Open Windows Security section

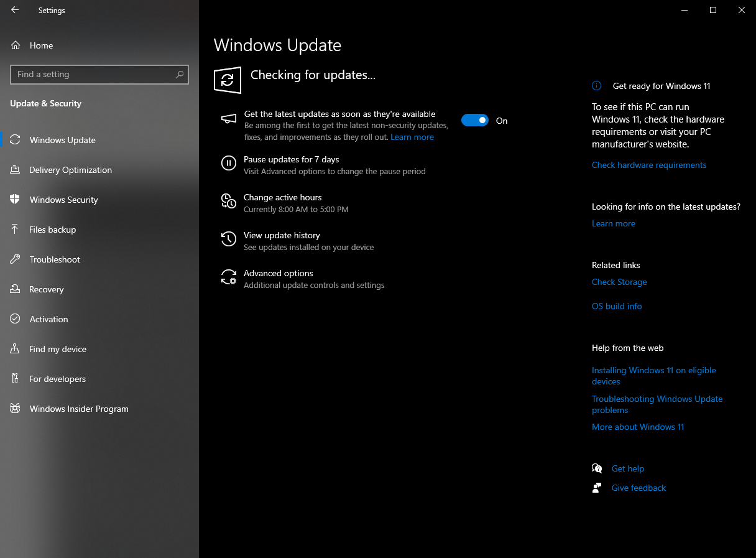[x=99, y=200]
